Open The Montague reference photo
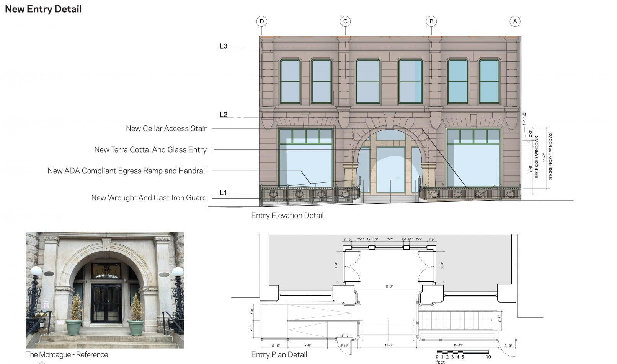 [105, 290]
